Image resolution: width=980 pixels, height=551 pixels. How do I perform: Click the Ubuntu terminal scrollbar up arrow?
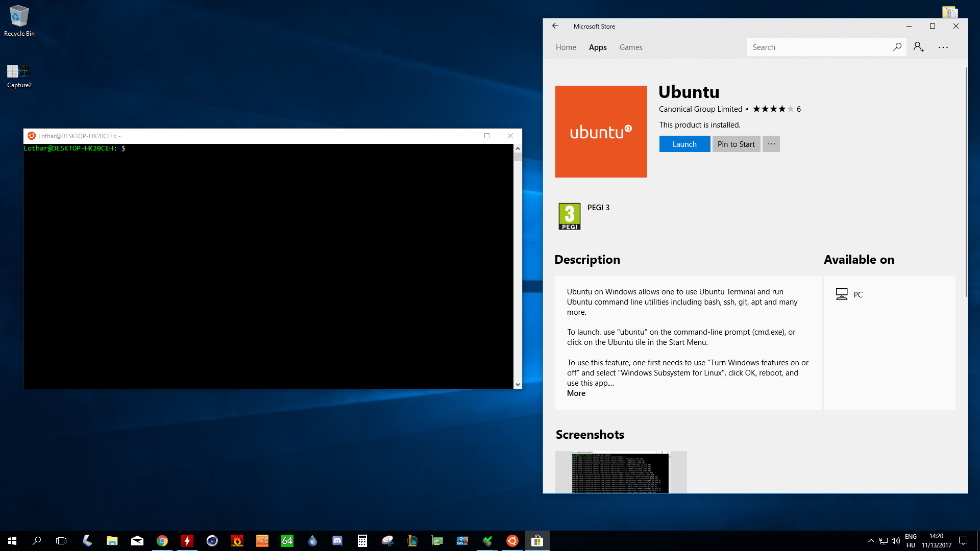tap(518, 148)
